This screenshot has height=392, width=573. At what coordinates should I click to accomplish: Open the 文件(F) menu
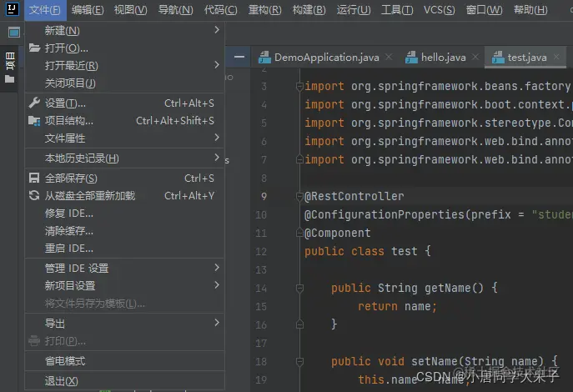click(45, 10)
